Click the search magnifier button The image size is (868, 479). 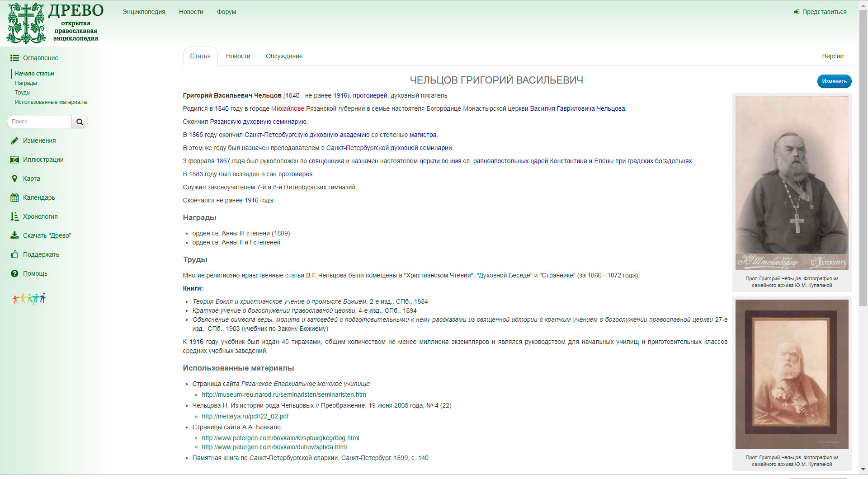[80, 122]
